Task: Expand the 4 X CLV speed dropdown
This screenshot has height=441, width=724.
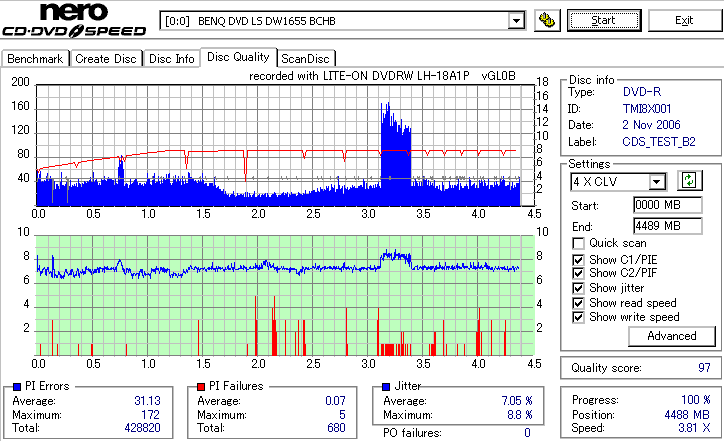Action: tap(656, 182)
